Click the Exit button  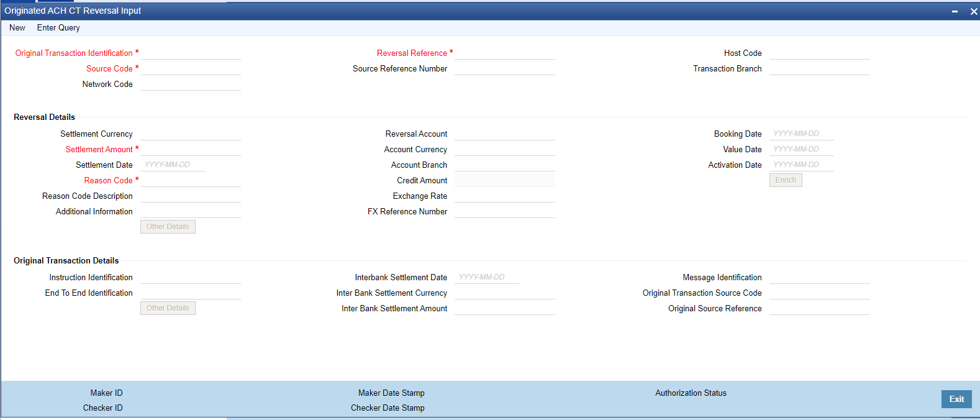pyautogui.click(x=956, y=399)
